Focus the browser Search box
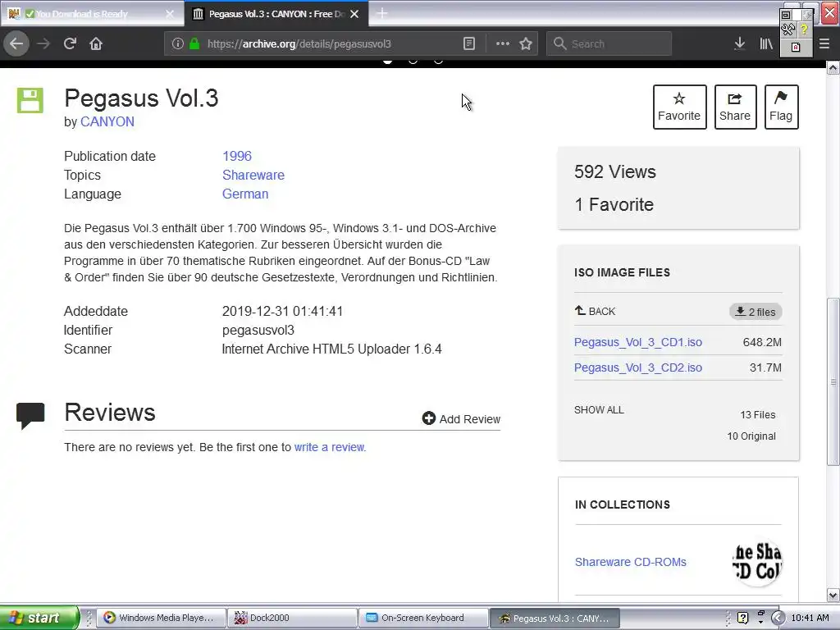840x630 pixels. 609,43
